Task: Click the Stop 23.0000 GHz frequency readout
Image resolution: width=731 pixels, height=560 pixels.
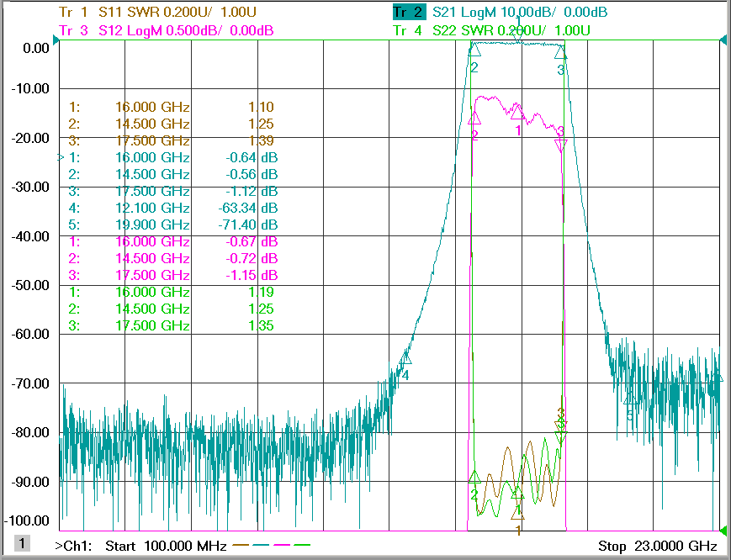Action: pyautogui.click(x=658, y=546)
